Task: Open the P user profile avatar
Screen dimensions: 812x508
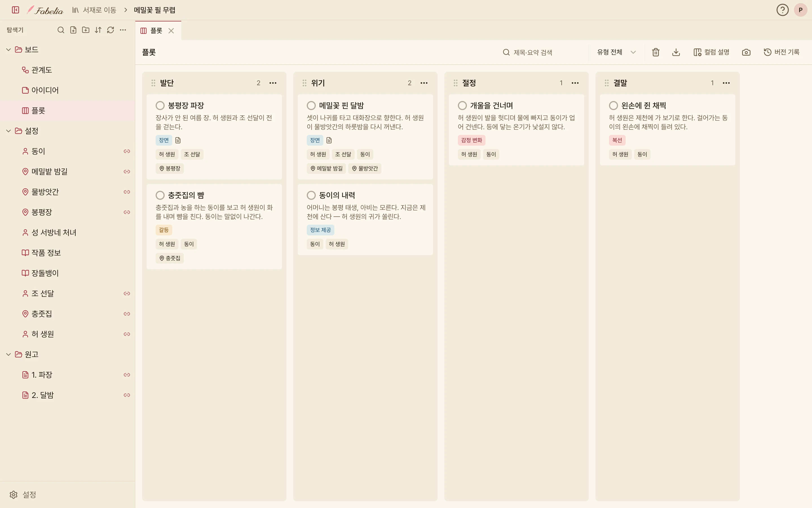Action: click(x=801, y=10)
